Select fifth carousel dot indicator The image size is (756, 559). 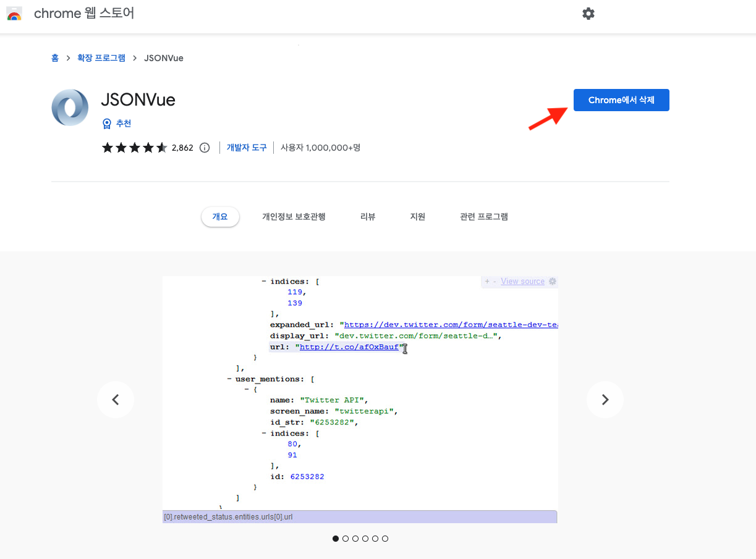pos(375,539)
